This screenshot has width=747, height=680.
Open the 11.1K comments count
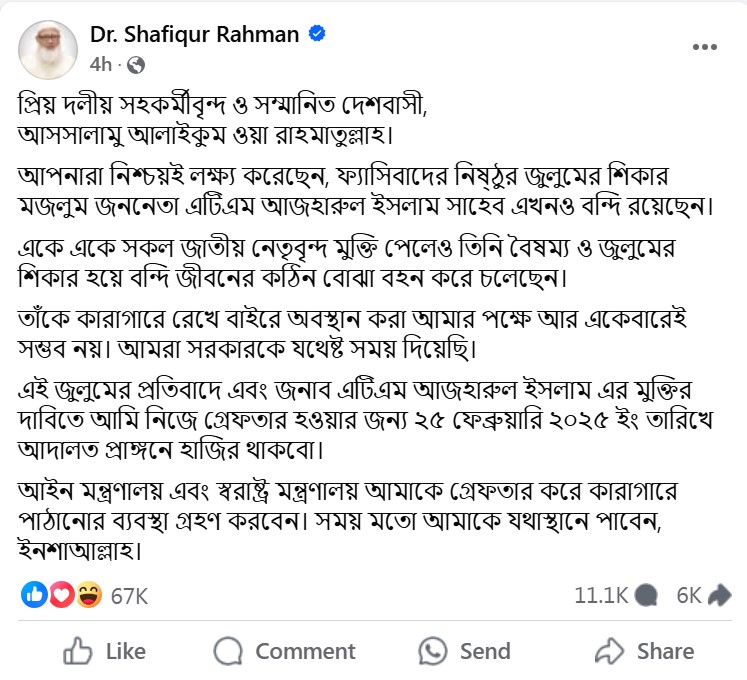601,596
